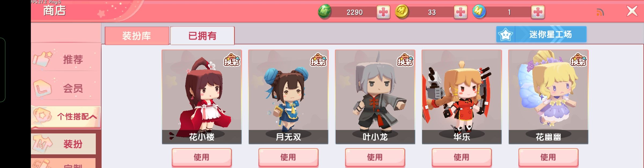The height and width of the screenshot is (168, 644).
Task: Click the blue M currency icon
Action: 479,12
